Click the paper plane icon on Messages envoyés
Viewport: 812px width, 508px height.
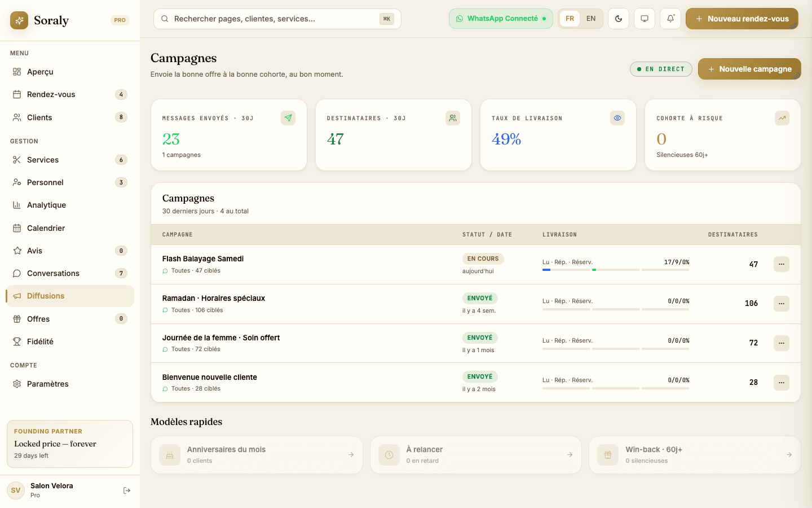(288, 118)
